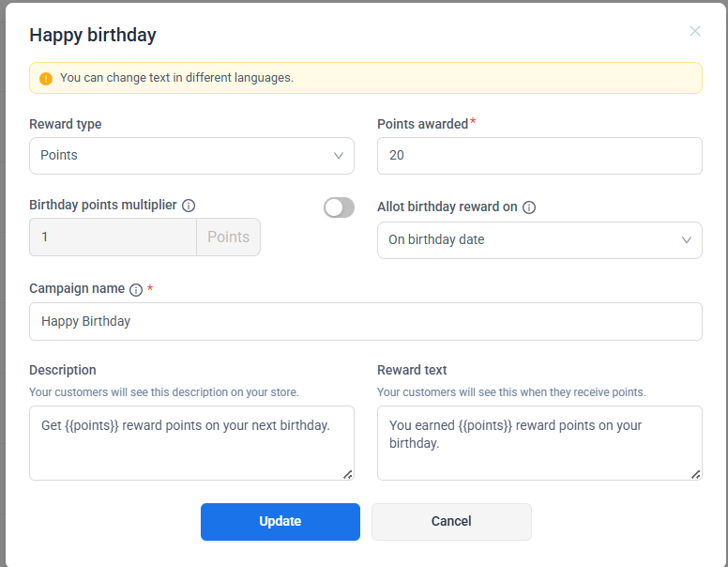
Task: Click the Birthday points multiplier value field
Action: pos(113,238)
